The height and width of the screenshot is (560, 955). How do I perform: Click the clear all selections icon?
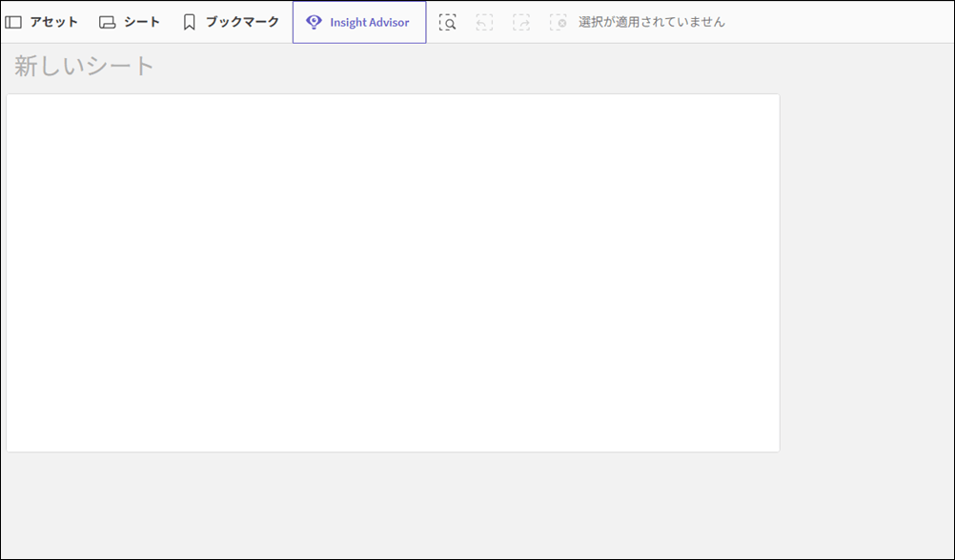(558, 23)
